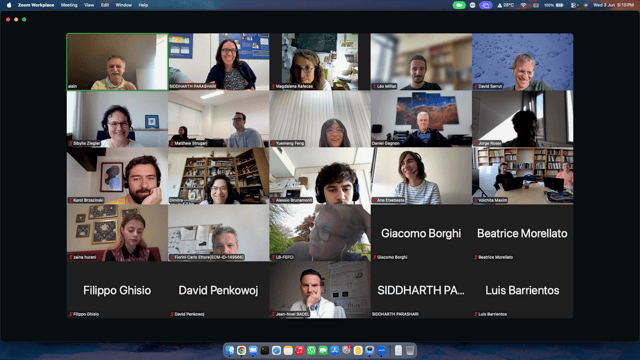Open WhatsApp from the Dock
The image size is (640, 360).
coord(311,350)
